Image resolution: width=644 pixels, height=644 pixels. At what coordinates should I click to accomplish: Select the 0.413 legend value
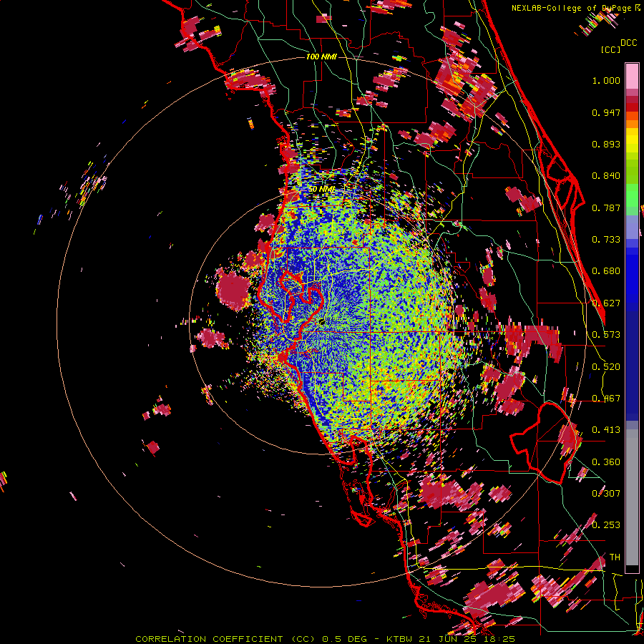click(x=606, y=430)
